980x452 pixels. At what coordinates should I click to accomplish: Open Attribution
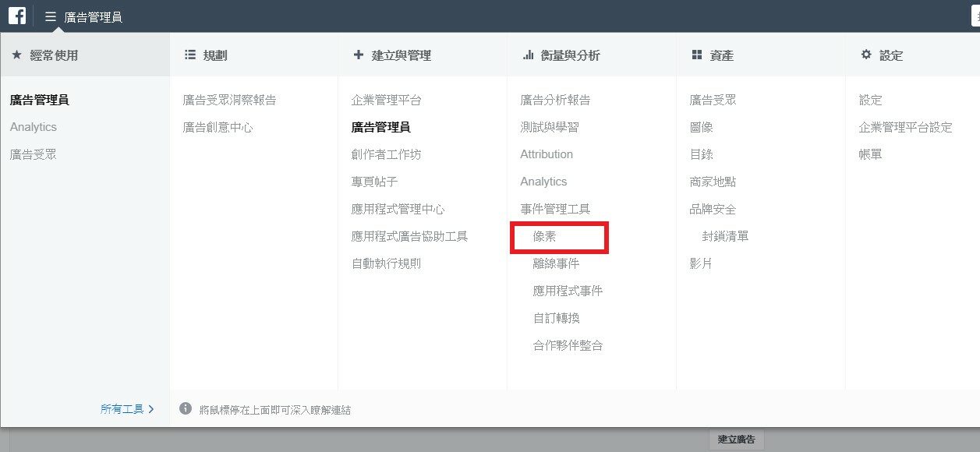[x=547, y=154]
